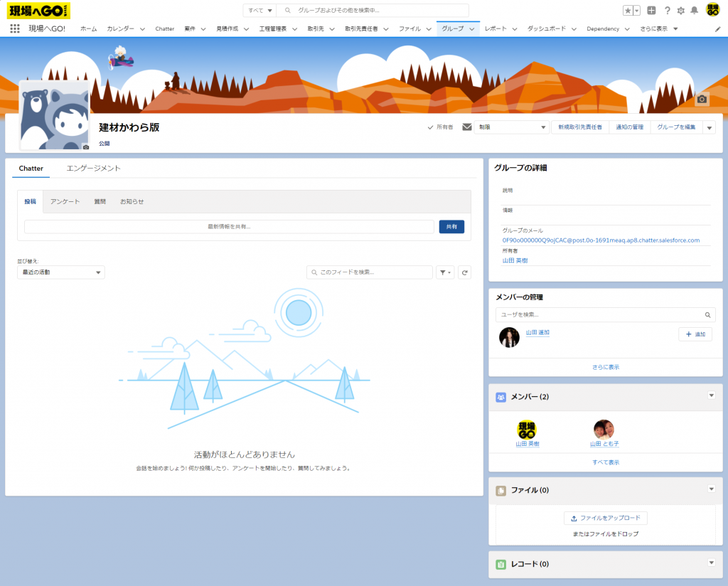Click the envelope email icon near 所有者
Screen dimensions: 728x586
click(x=466, y=126)
